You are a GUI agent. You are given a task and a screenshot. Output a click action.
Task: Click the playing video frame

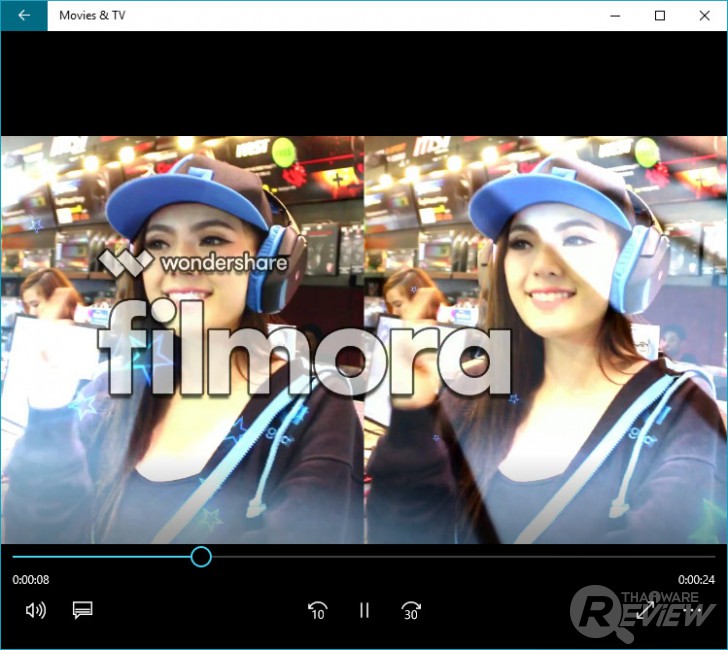364,339
